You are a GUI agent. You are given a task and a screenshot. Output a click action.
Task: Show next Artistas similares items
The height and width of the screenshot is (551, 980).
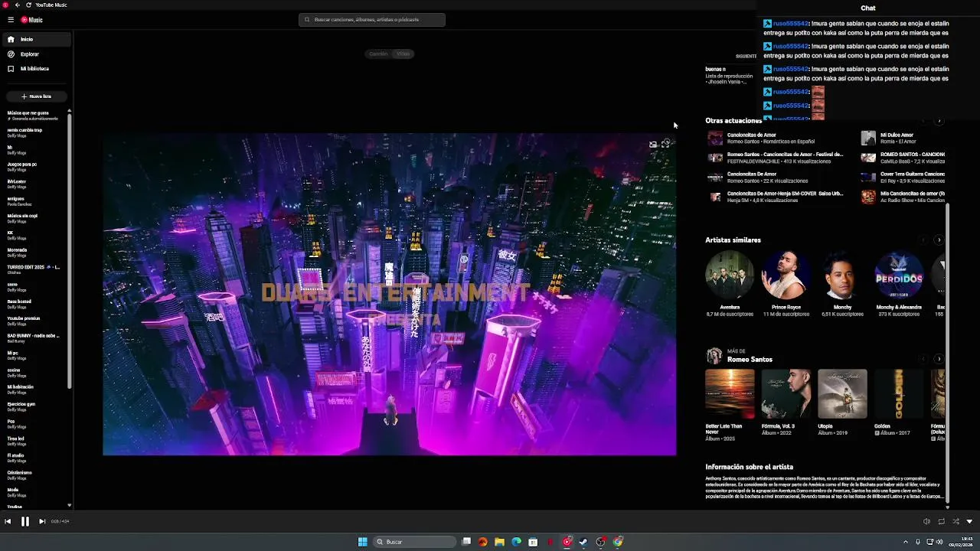939,240
